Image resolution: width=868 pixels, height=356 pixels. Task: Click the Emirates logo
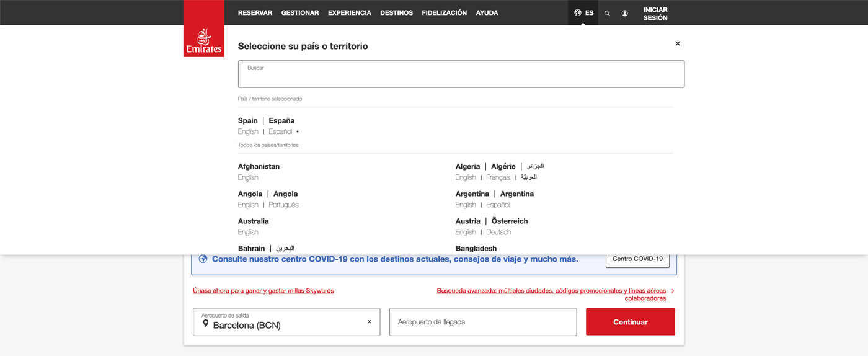click(203, 29)
